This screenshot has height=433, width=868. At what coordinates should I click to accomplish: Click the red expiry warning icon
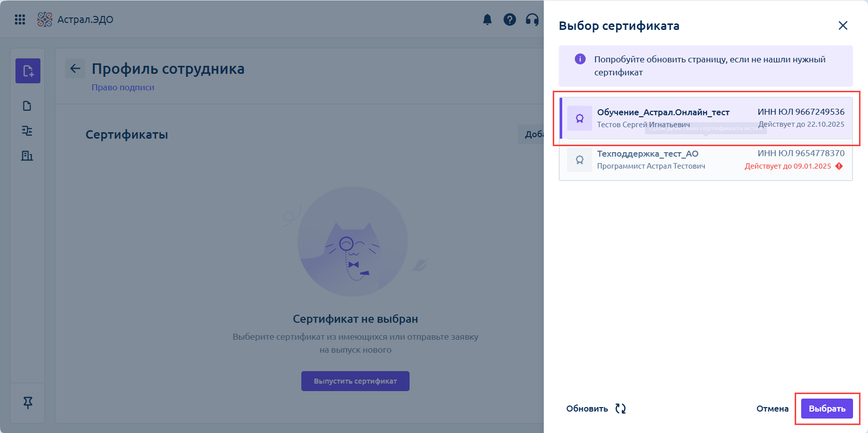[x=839, y=166]
